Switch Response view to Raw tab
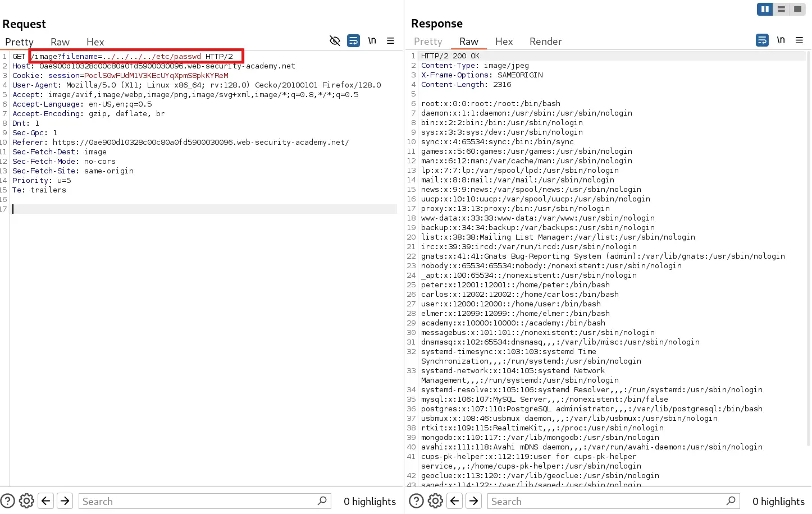Image resolution: width=812 pixels, height=514 pixels. pyautogui.click(x=469, y=42)
